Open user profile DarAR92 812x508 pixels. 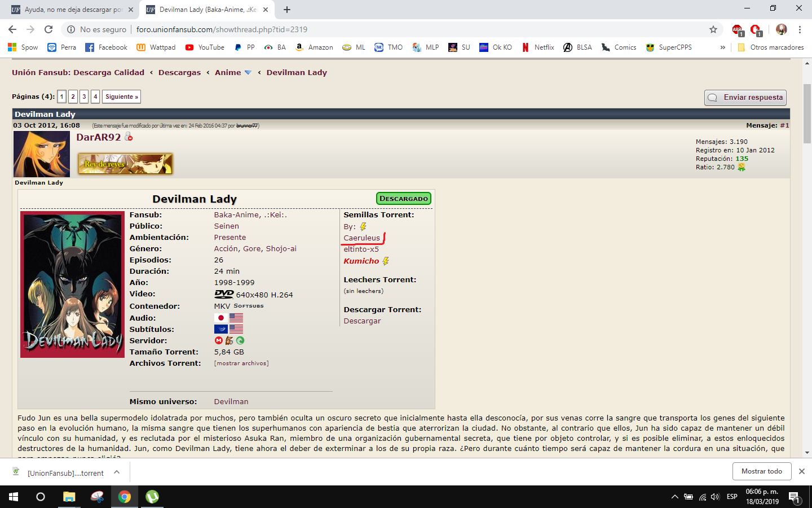coord(99,137)
